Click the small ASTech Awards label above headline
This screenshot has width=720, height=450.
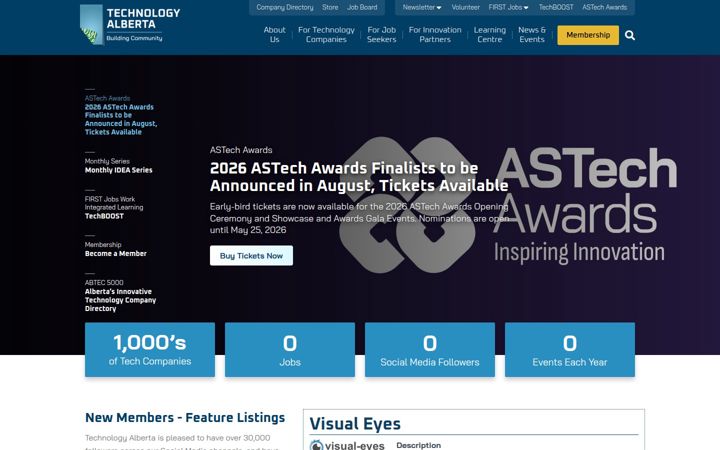point(241,150)
